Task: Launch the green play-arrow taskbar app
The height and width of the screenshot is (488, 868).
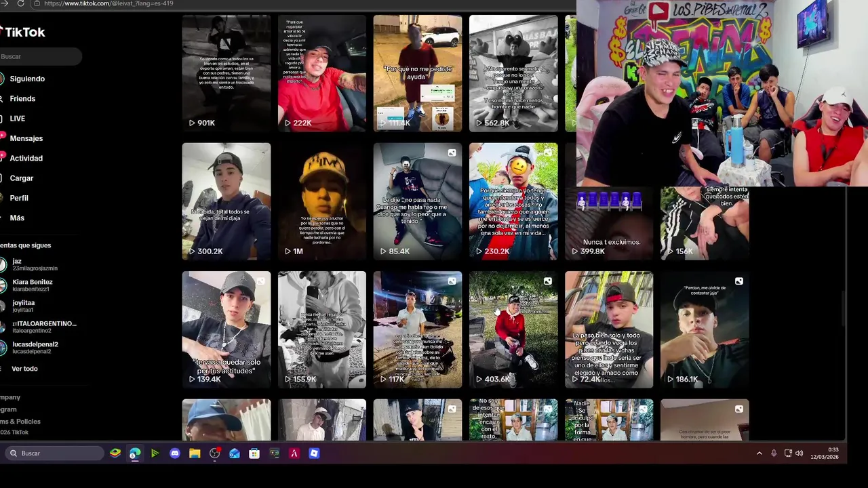Action: [155, 453]
